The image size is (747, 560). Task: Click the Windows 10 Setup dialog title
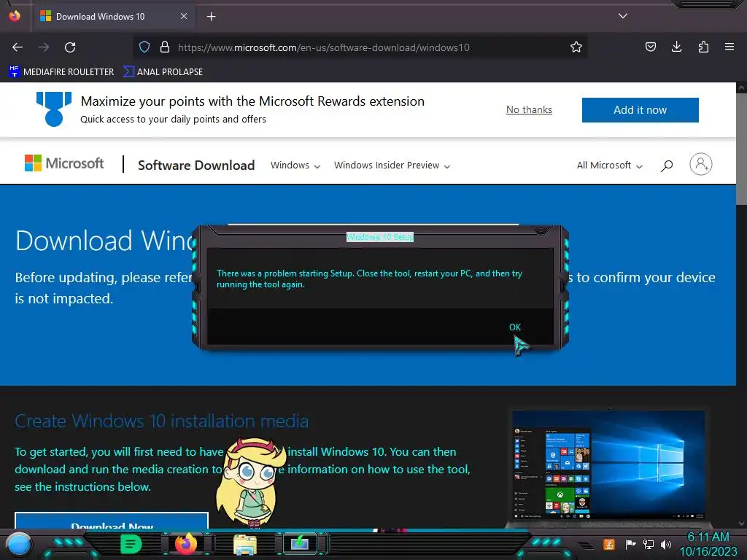click(379, 237)
